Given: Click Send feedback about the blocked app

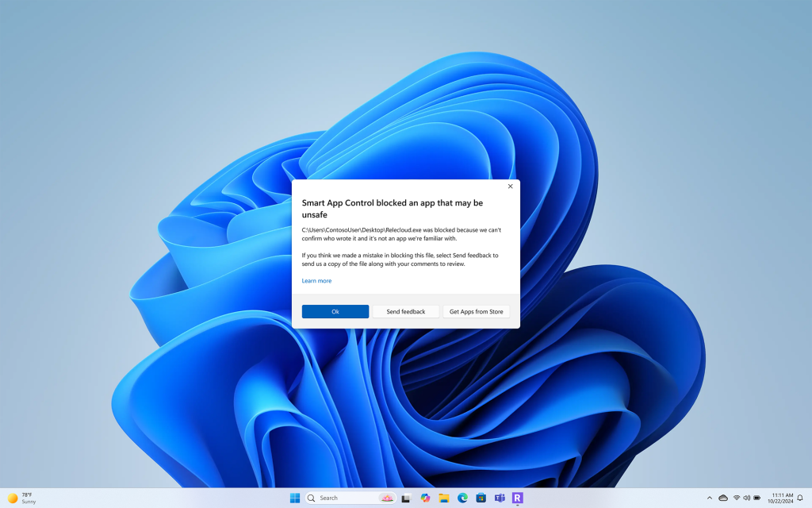Looking at the screenshot, I should tap(405, 311).
